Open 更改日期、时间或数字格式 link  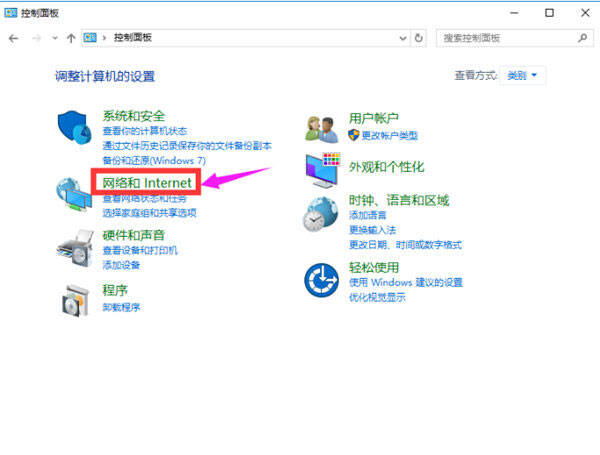[x=405, y=245]
